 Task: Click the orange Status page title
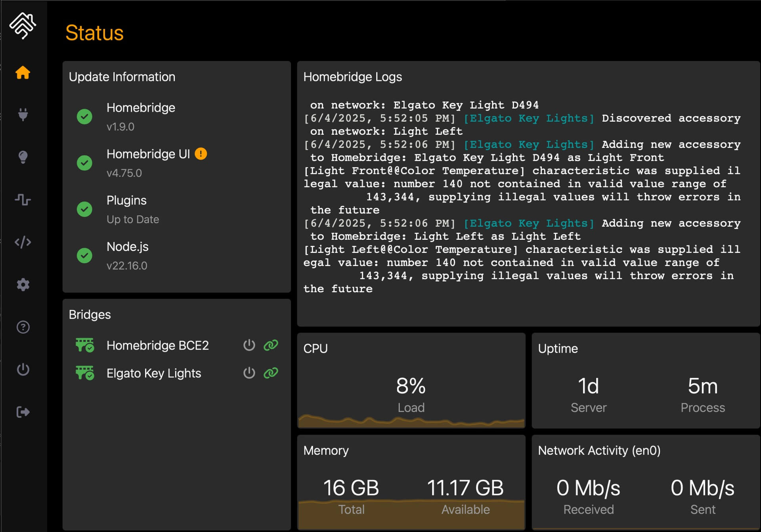pyautogui.click(x=94, y=33)
